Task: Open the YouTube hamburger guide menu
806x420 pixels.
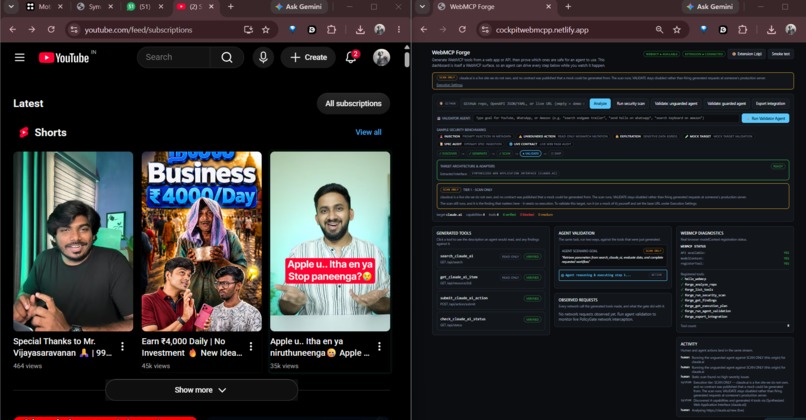Action: (x=20, y=58)
